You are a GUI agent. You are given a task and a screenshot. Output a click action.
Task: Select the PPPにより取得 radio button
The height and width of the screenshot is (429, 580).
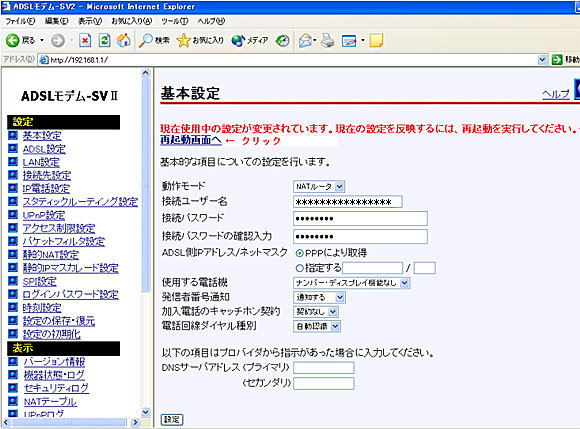tap(300, 253)
